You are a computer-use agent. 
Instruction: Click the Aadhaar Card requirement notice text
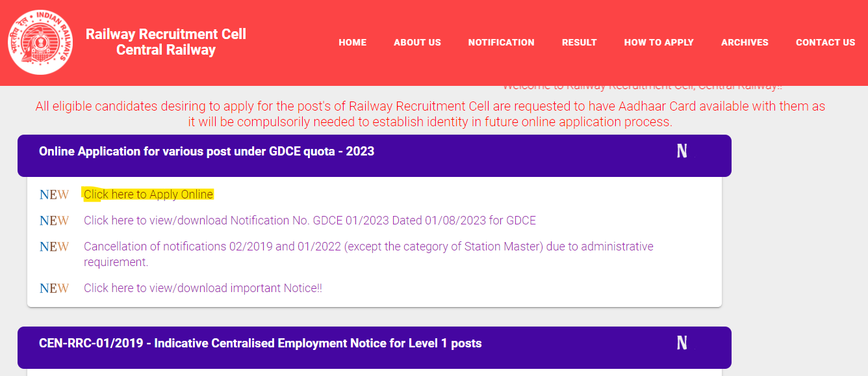[430, 114]
